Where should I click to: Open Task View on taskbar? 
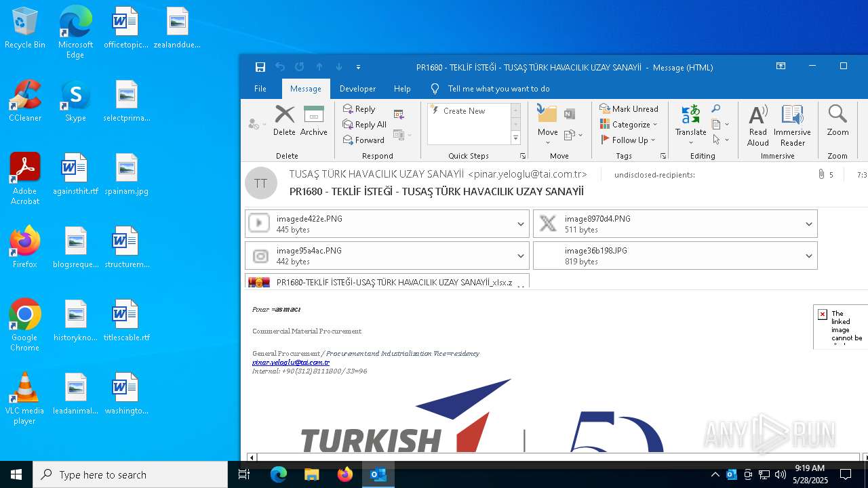point(244,474)
